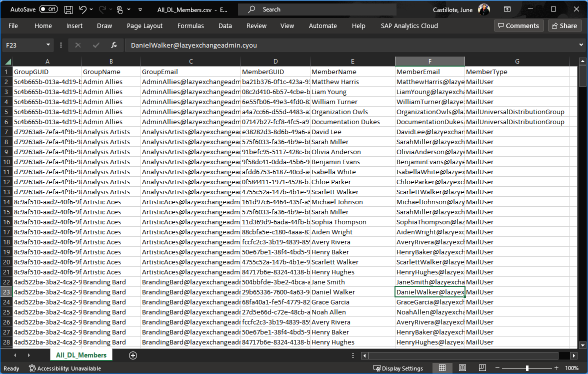The image size is (588, 374).
Task: Open the Ribbon Display Options icon
Action: tap(507, 10)
